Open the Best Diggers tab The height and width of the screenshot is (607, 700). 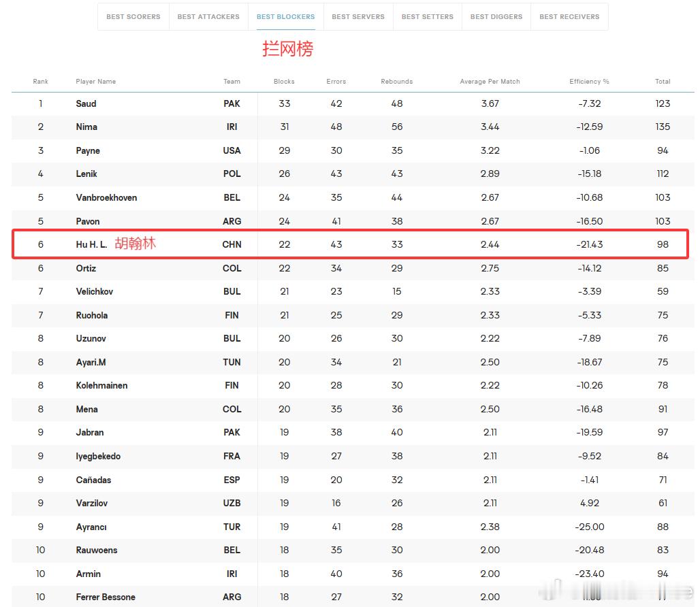496,17
